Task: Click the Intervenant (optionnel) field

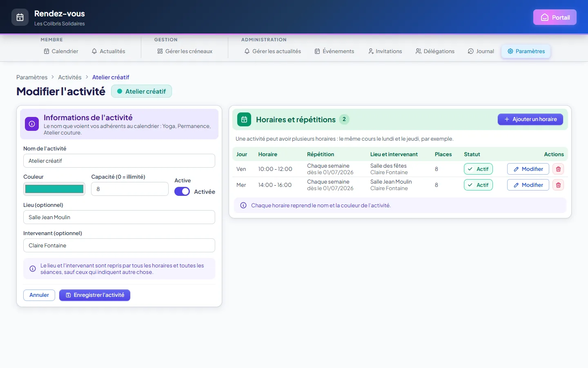Action: [119, 245]
